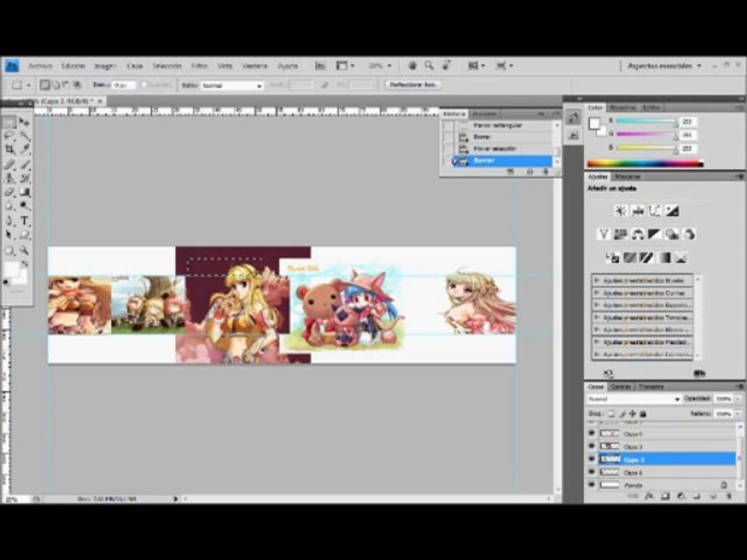Add a Vibrance adjustment icon
747x560 pixels.
point(604,234)
